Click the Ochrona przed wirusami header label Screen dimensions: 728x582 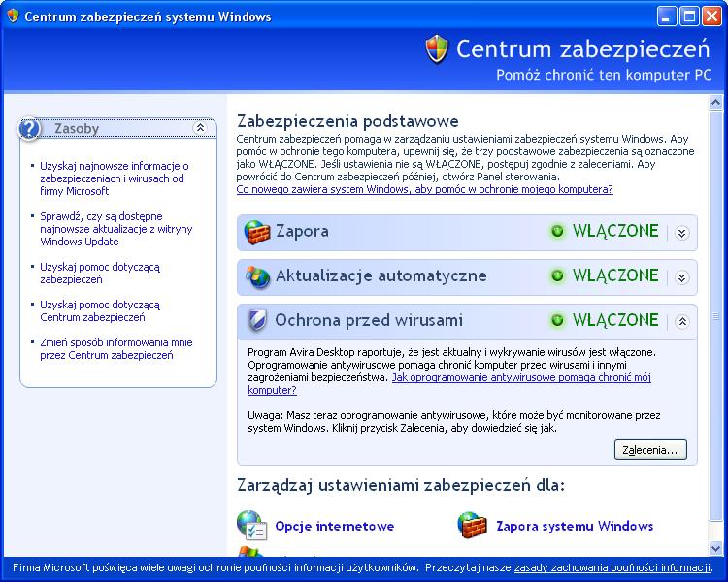[369, 320]
